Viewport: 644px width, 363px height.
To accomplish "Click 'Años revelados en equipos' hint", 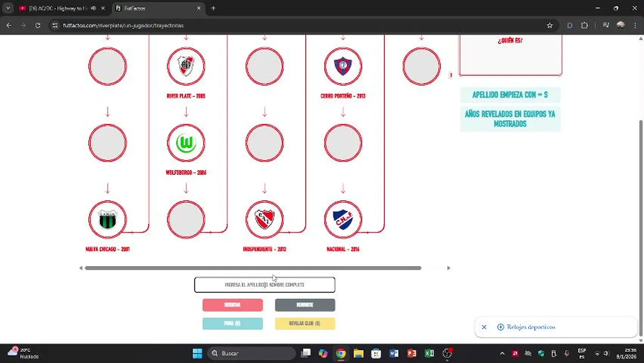I will point(510,119).
